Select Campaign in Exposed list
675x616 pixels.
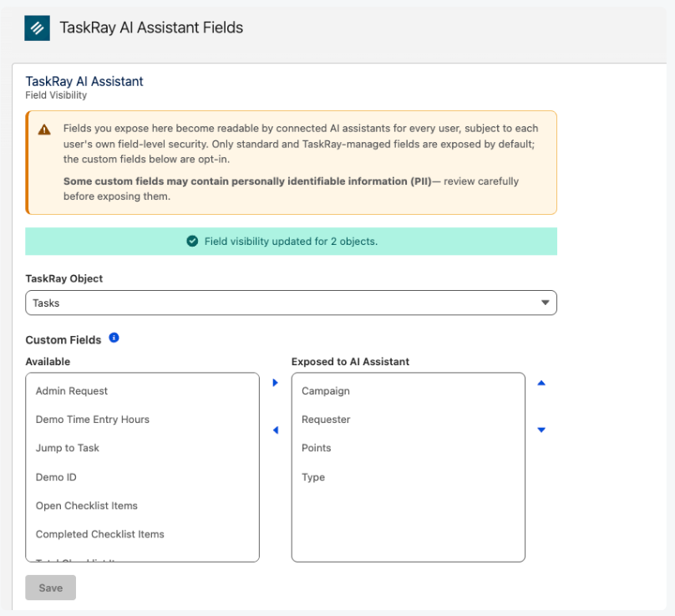click(x=409, y=391)
